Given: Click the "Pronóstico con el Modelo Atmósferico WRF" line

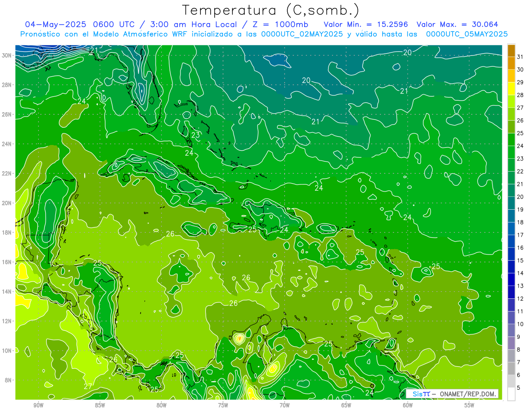Looking at the screenshot, I should pos(104,34).
